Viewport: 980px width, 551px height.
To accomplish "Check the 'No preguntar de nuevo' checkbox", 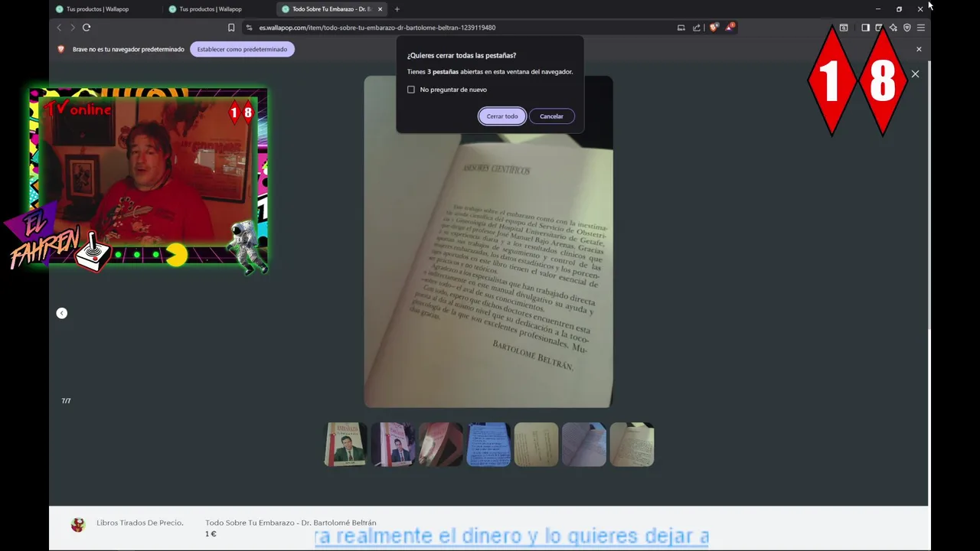I will (411, 90).
